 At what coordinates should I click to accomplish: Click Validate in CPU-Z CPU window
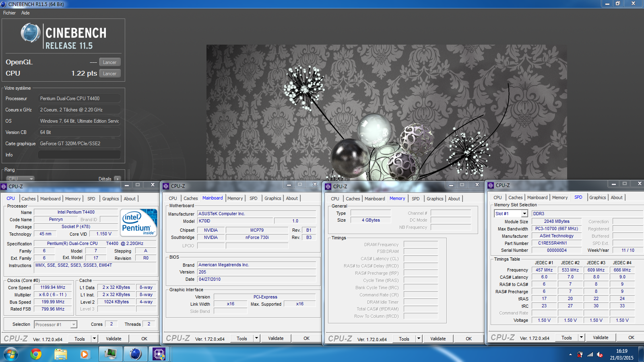pos(114,339)
